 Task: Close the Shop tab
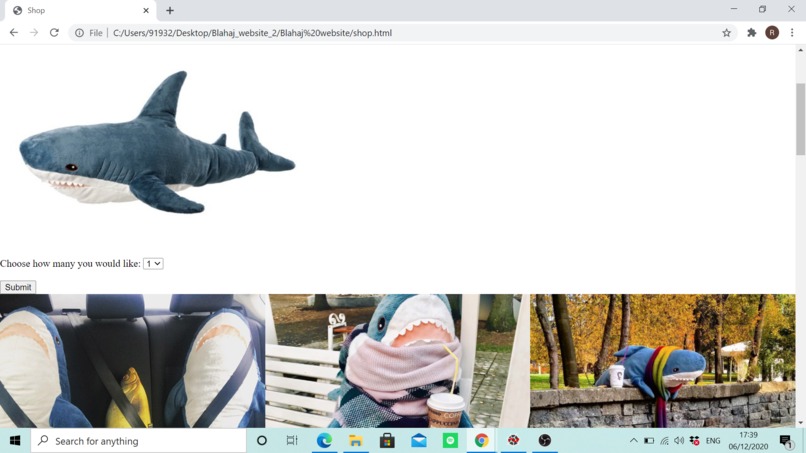(x=146, y=10)
